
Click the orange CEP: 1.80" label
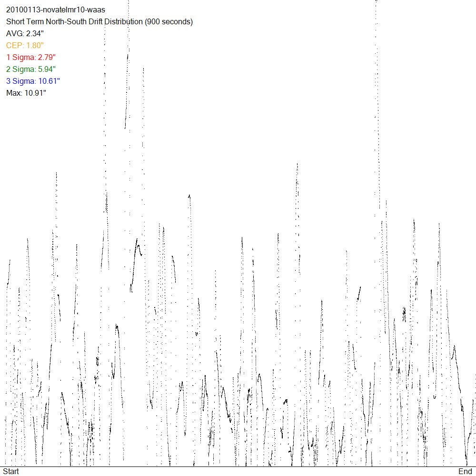click(x=25, y=46)
